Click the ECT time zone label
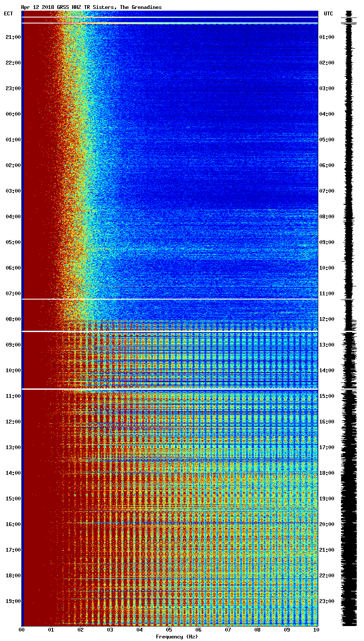Screen dimensions: 364x641 point(9,14)
